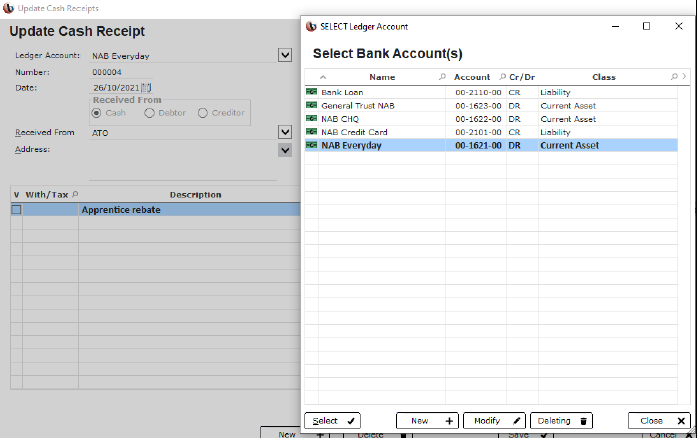Screen dimensions: 697x438
Task: Click the NAB Credit Card row icon
Action: coord(311,132)
